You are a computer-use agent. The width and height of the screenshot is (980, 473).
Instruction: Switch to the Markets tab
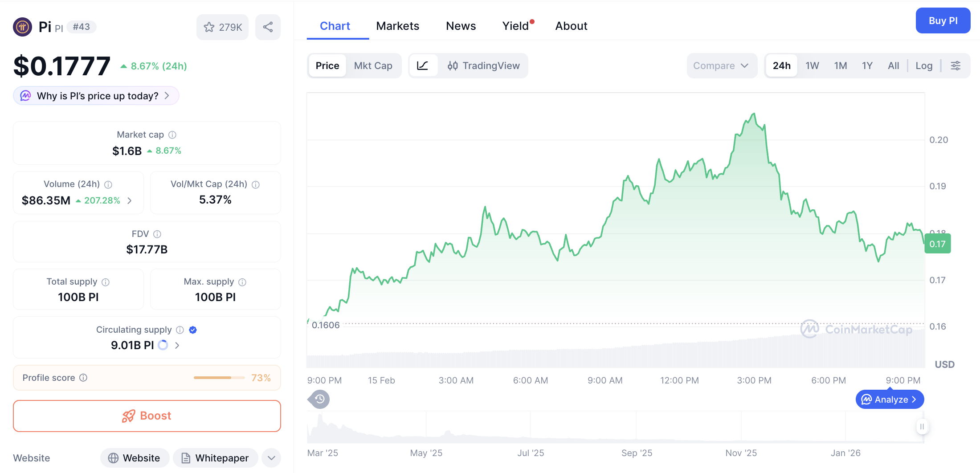(398, 26)
